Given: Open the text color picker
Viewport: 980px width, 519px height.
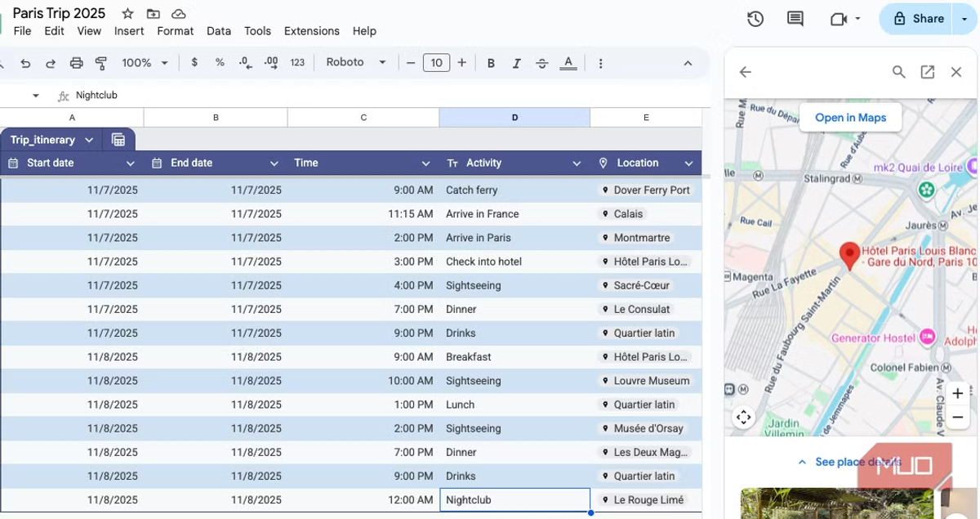Looking at the screenshot, I should (568, 63).
